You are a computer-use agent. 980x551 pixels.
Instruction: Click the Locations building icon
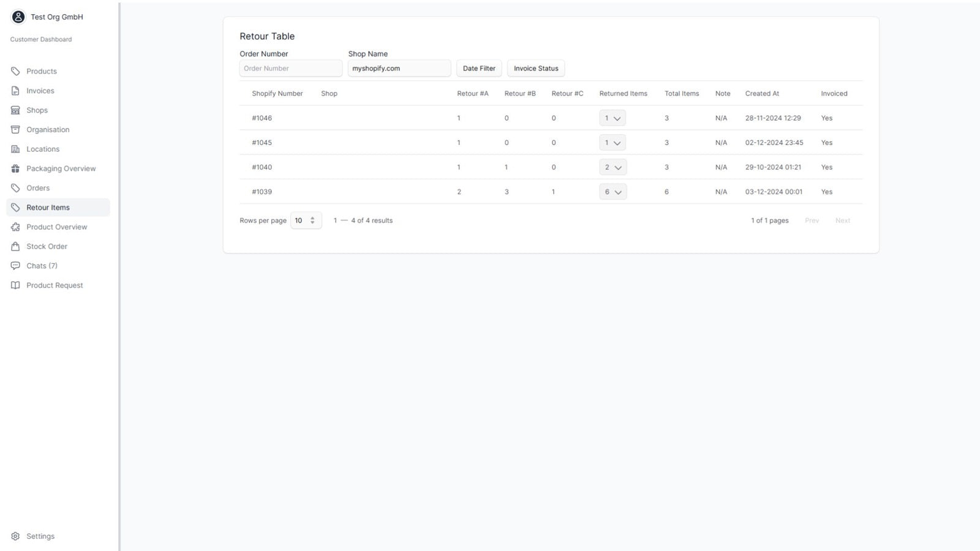(x=15, y=149)
